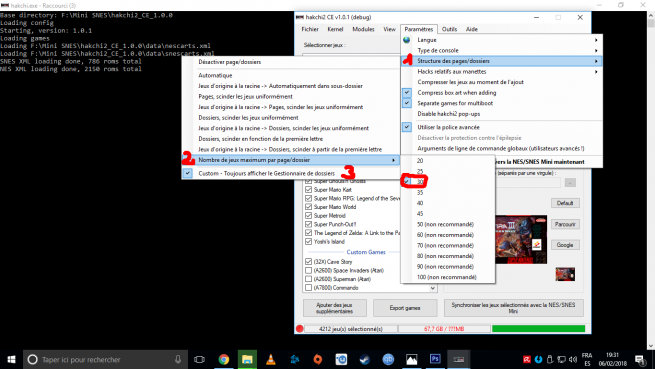Open Photoshop from the taskbar
Image resolution: width=655 pixels, height=369 pixels.
tap(435, 359)
